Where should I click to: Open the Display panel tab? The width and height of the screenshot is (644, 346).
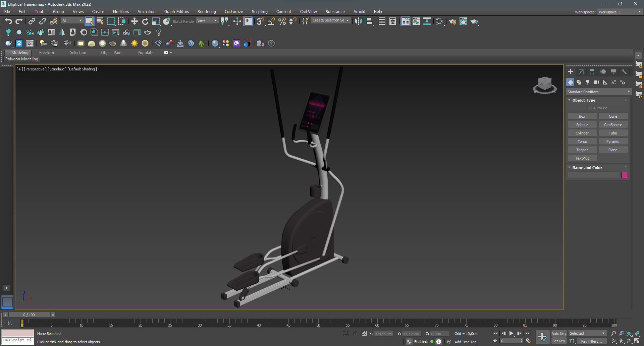613,72
